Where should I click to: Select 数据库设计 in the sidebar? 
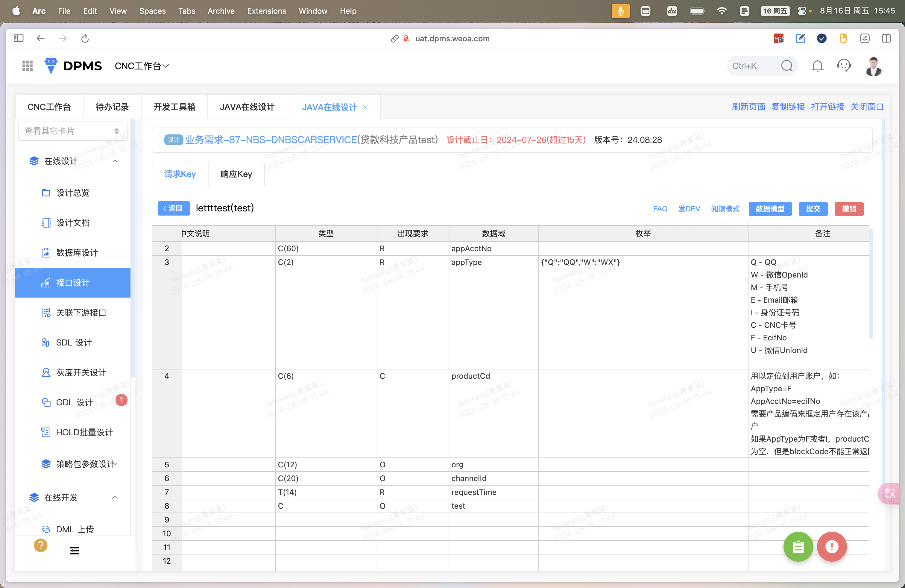pyautogui.click(x=77, y=253)
